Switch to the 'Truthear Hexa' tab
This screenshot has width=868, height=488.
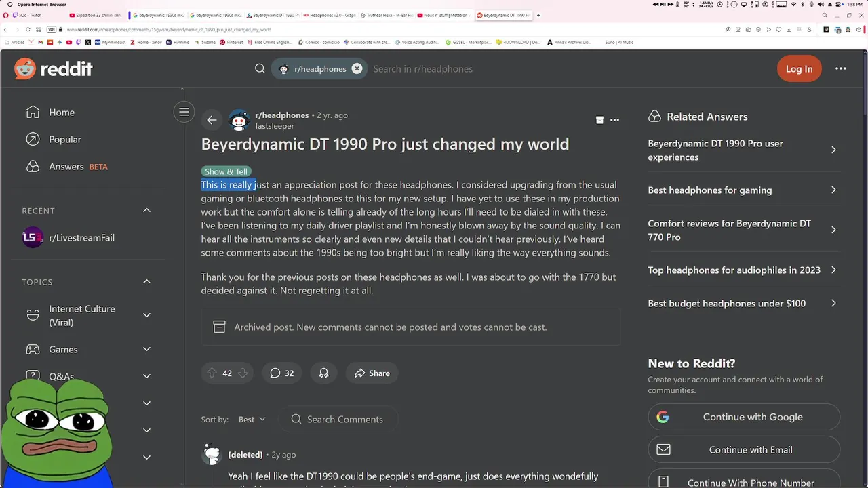(387, 15)
